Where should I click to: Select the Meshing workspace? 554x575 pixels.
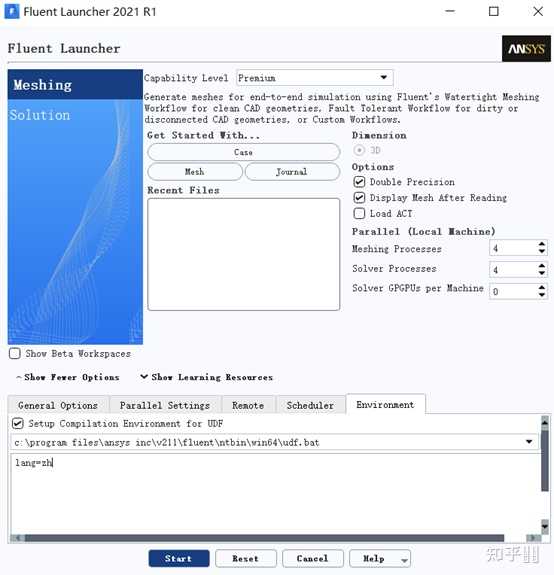pyautogui.click(x=75, y=85)
